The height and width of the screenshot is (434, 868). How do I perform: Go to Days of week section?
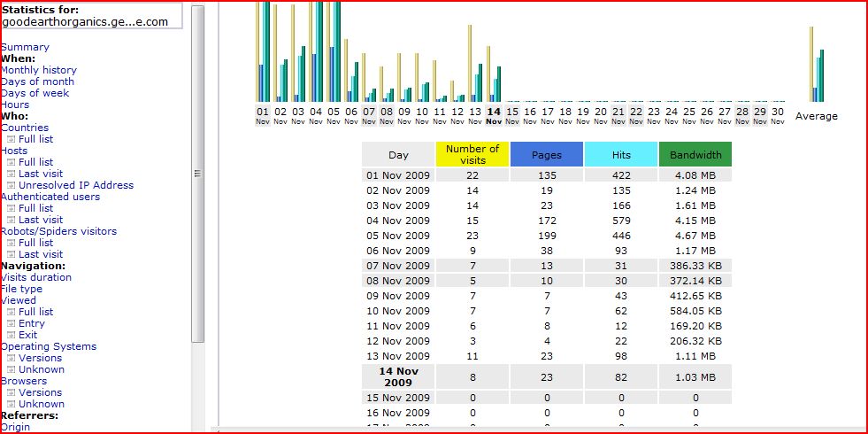tap(35, 93)
